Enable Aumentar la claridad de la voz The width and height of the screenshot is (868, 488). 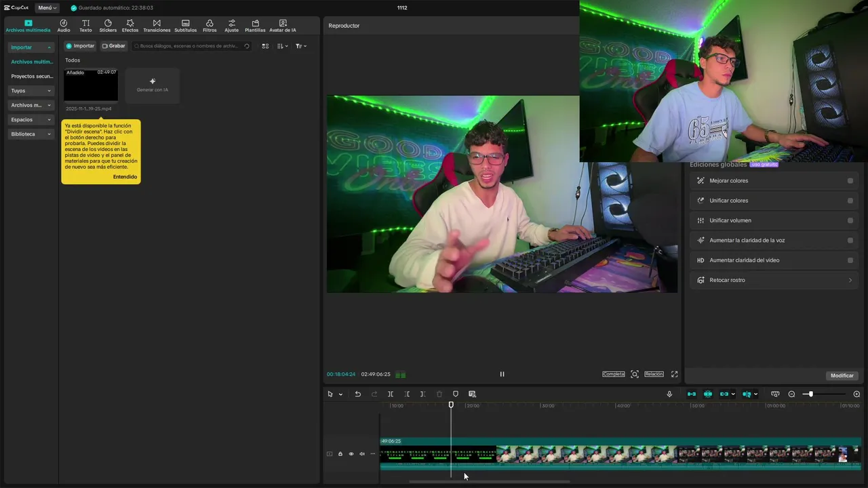point(850,241)
